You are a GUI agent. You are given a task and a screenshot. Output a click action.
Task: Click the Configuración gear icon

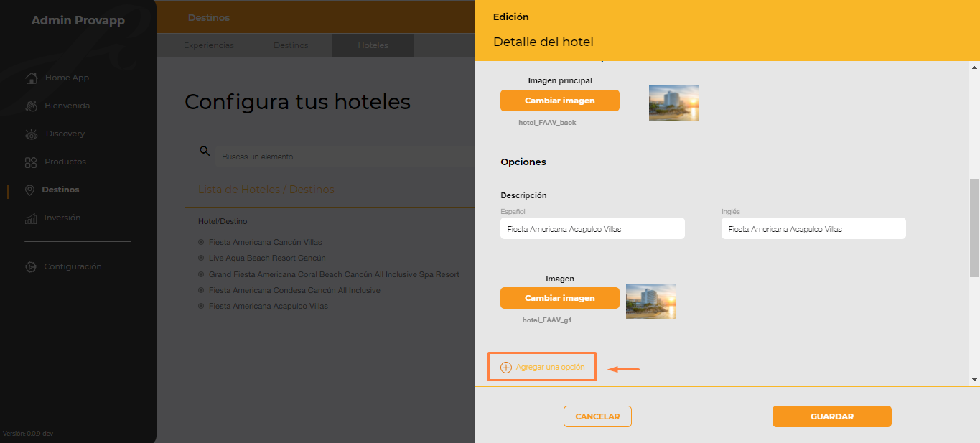(31, 267)
